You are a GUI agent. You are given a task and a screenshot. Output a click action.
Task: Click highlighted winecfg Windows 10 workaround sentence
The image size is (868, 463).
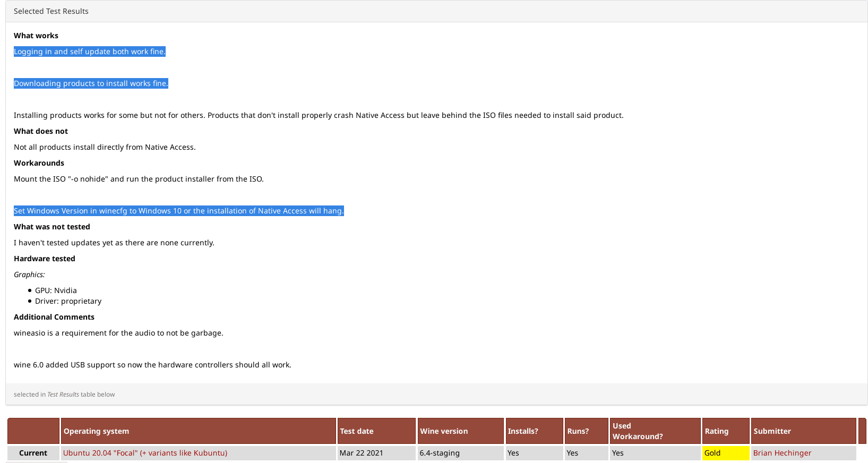coord(178,211)
